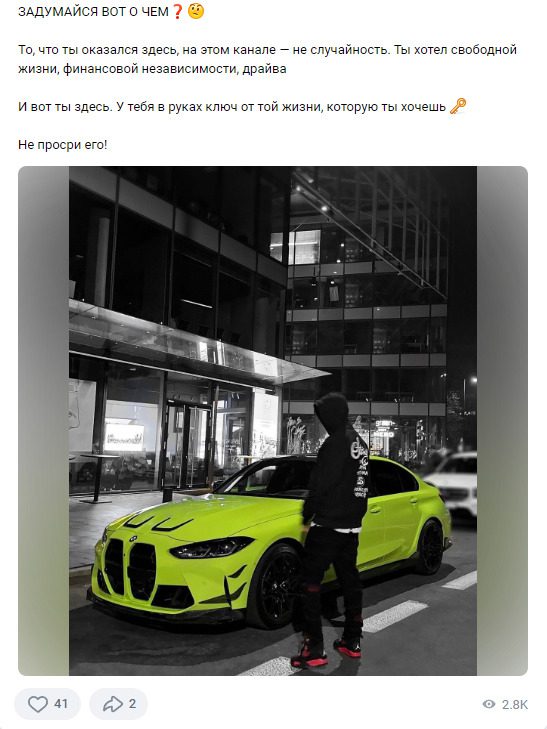Like the post with the heart icon

38,703
